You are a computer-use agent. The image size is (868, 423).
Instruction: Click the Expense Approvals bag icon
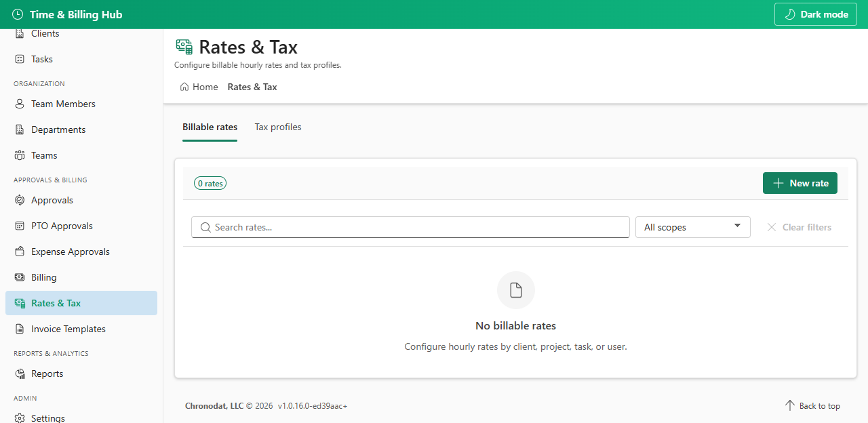click(x=20, y=251)
